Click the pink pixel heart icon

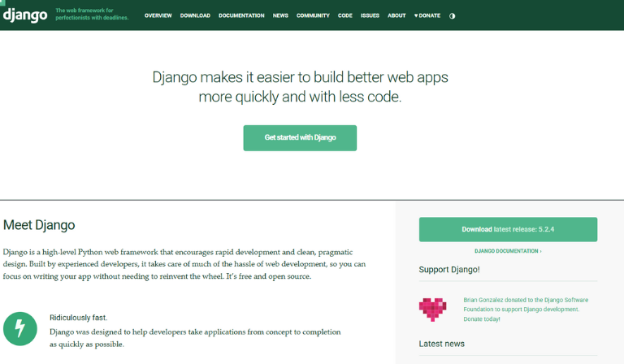click(x=432, y=310)
